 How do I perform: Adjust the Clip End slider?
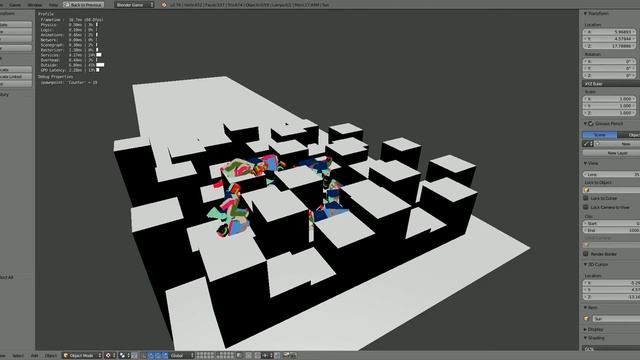611,230
